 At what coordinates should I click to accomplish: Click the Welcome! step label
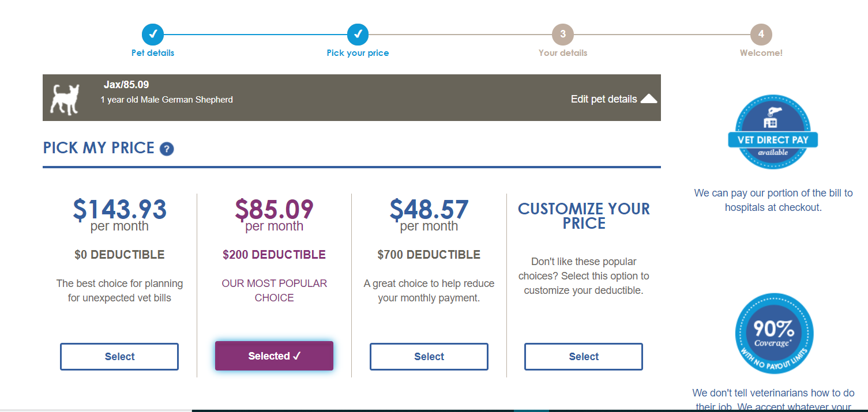761,53
